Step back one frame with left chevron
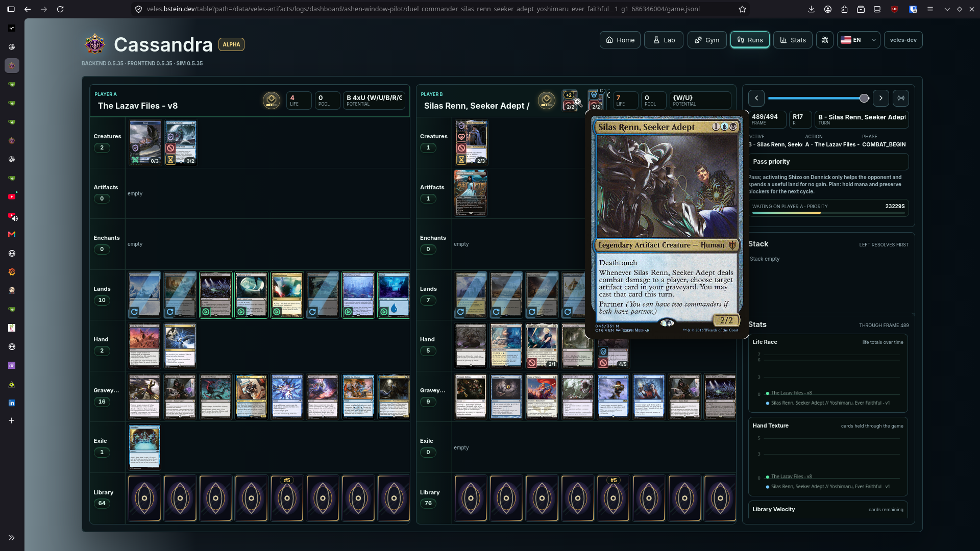 point(756,98)
